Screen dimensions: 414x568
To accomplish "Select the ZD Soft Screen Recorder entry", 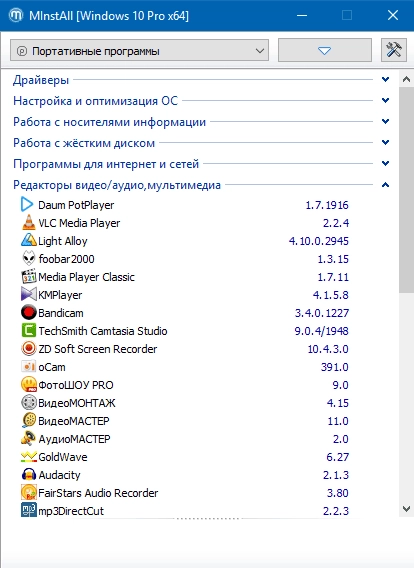I will (185, 349).
